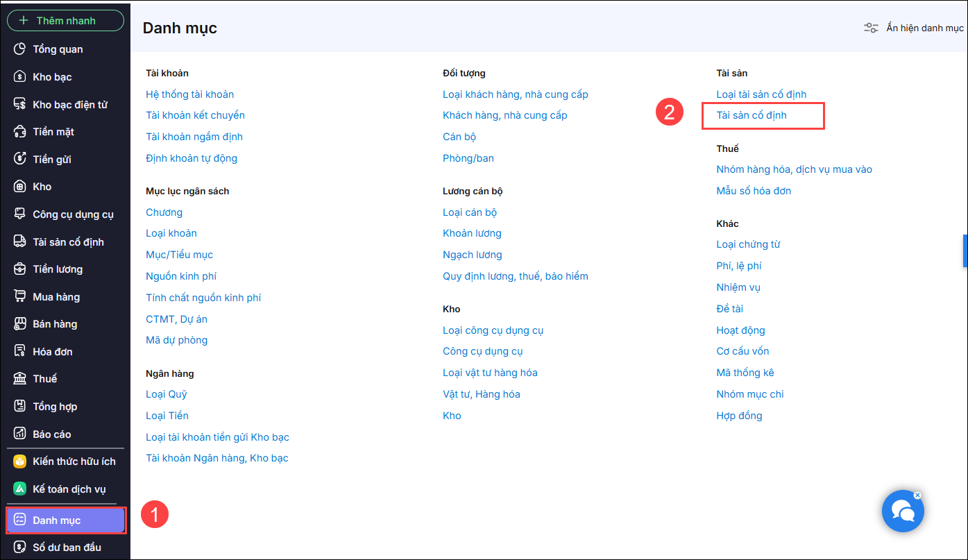Click the Thêm nhanh quick add button
The width and height of the screenshot is (968, 560).
pos(65,21)
